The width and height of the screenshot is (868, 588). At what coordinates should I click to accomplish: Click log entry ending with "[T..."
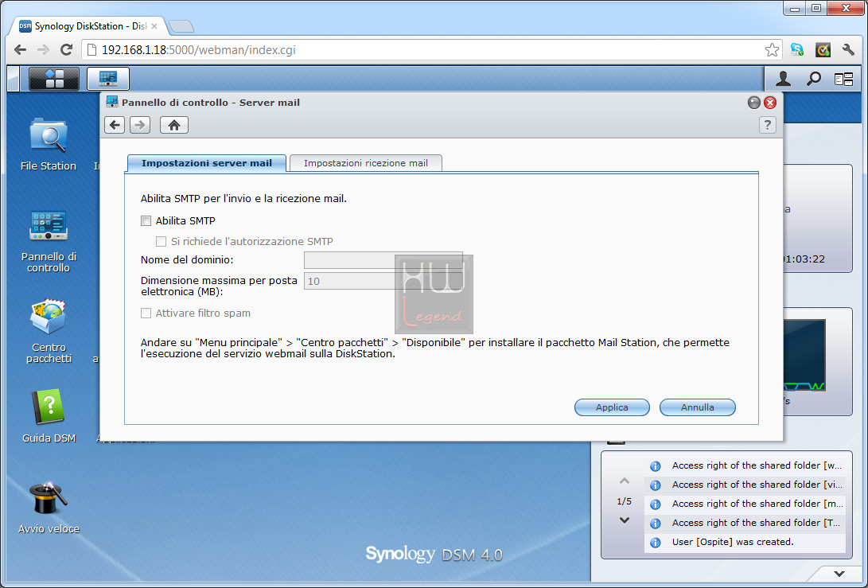coord(745,524)
